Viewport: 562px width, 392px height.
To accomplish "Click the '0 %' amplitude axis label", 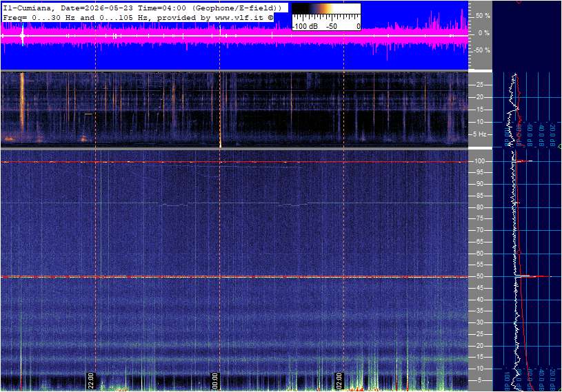I will tap(484, 33).
